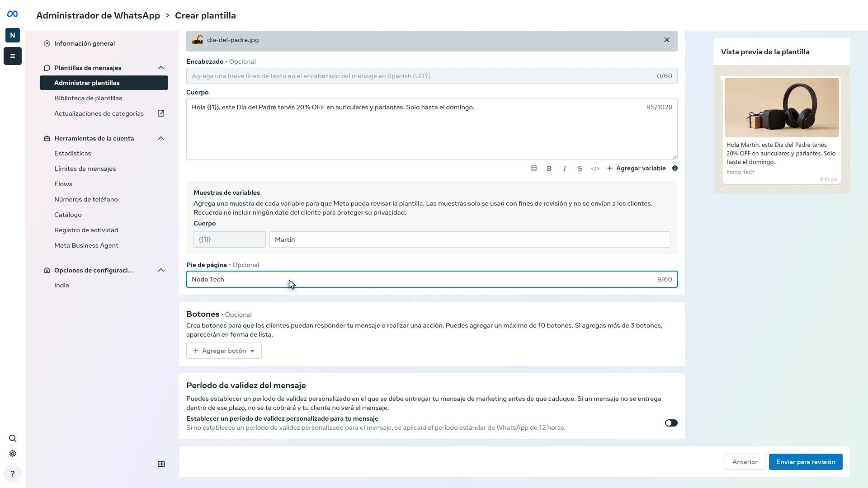Click the Anterior button

745,462
